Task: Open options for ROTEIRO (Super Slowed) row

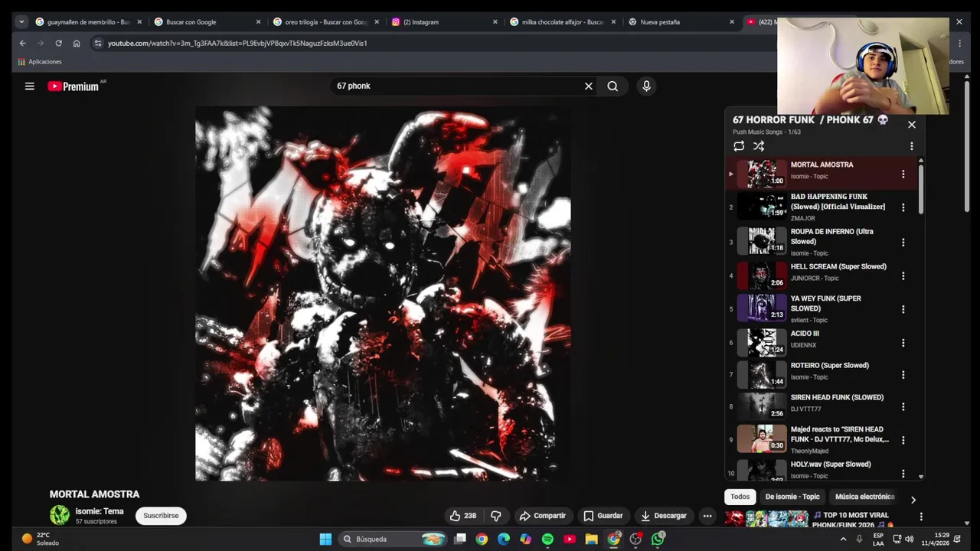Action: [903, 375]
